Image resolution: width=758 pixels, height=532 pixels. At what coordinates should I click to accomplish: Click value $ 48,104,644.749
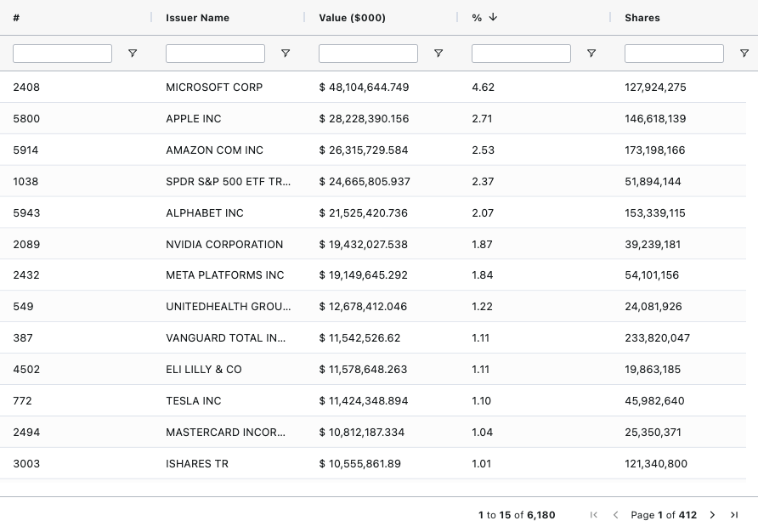click(x=364, y=87)
